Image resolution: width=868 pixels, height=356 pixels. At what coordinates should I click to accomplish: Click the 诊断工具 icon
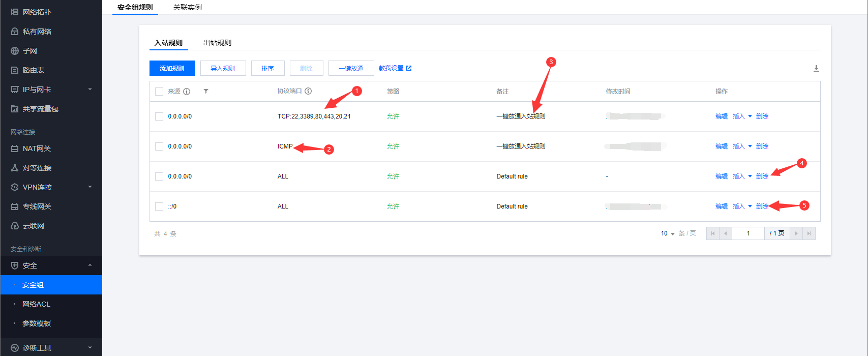tap(15, 348)
